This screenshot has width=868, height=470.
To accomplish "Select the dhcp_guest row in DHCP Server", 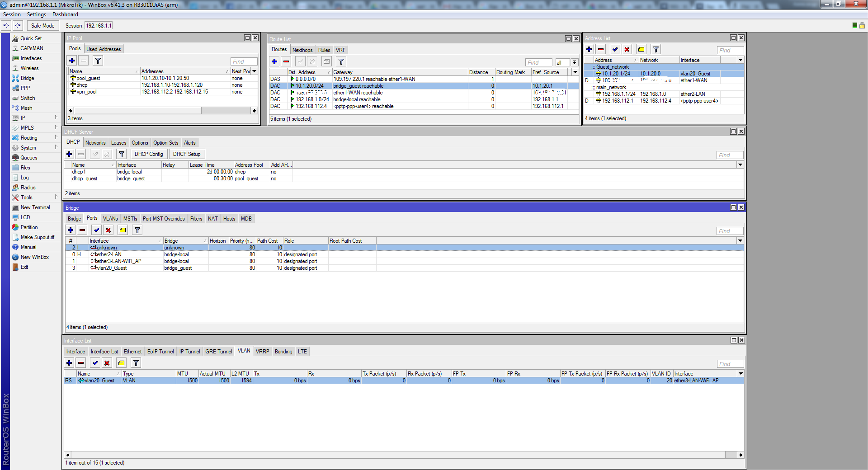I will click(404, 179).
